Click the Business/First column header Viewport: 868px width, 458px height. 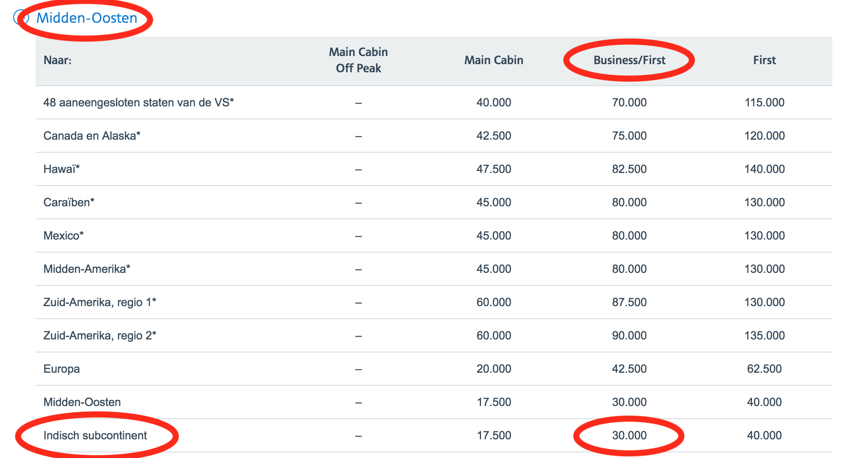[629, 60]
